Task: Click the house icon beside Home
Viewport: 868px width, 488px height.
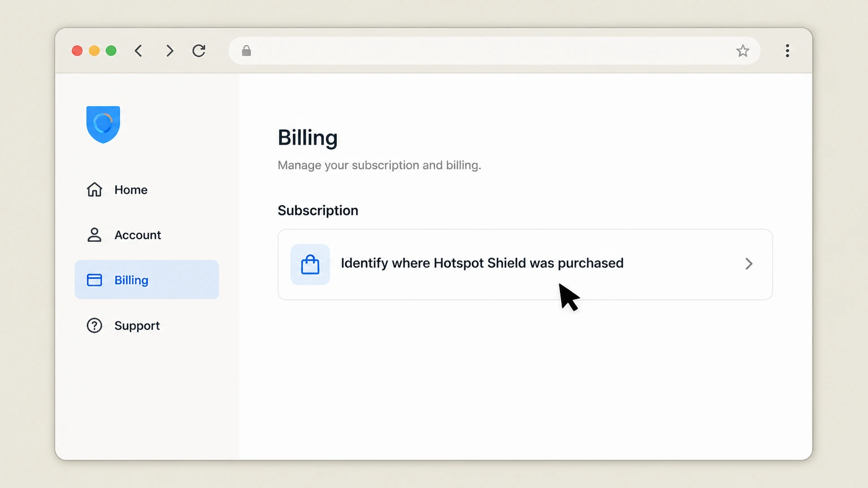Action: pos(94,189)
